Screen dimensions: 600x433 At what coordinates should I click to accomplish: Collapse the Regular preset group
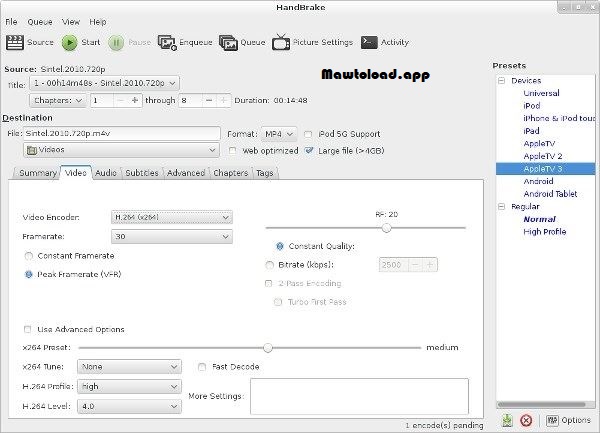coord(502,207)
